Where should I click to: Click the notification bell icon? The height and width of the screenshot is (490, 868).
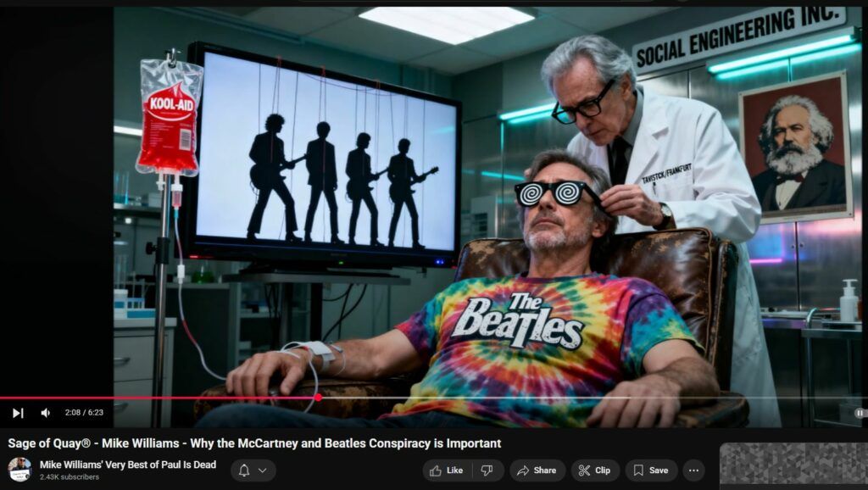point(244,471)
